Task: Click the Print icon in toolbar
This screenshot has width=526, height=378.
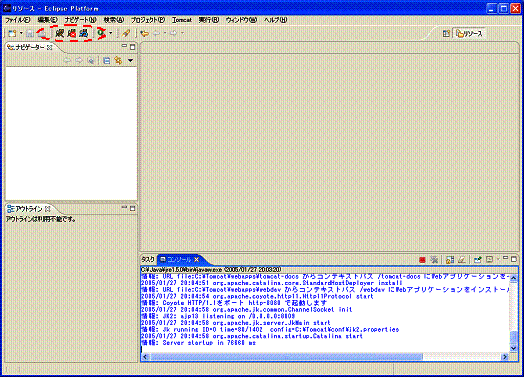Action: coord(42,33)
